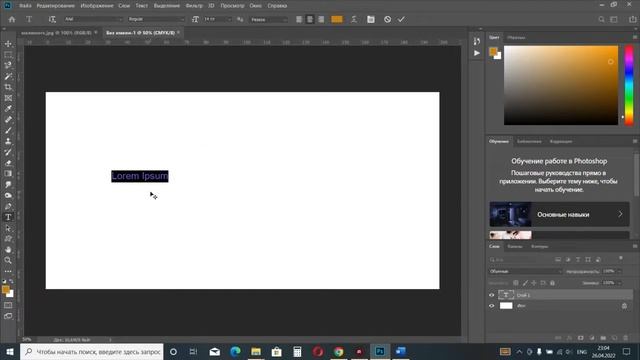The width and height of the screenshot is (640, 360).
Task: Open the Основные навыки tutorial
Action: tap(560, 214)
